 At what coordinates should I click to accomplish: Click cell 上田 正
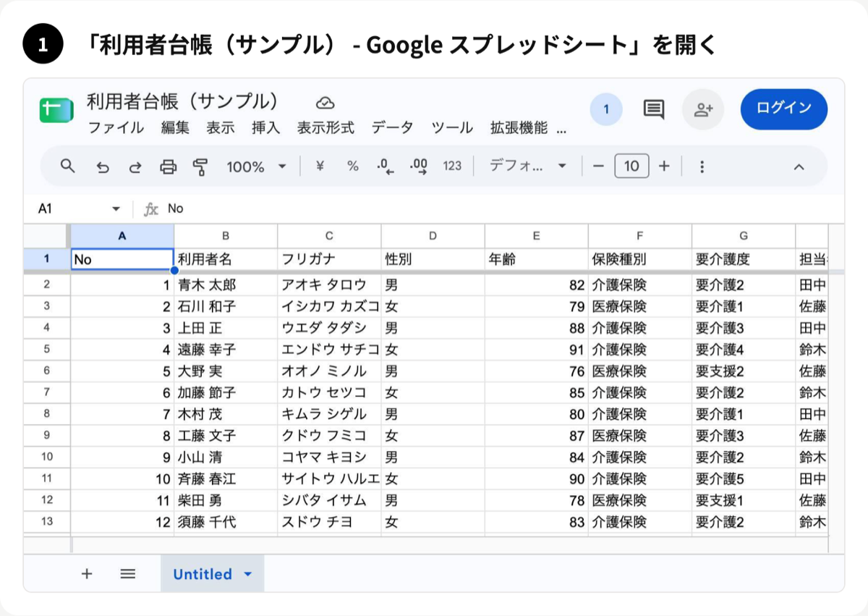pyautogui.click(x=226, y=328)
